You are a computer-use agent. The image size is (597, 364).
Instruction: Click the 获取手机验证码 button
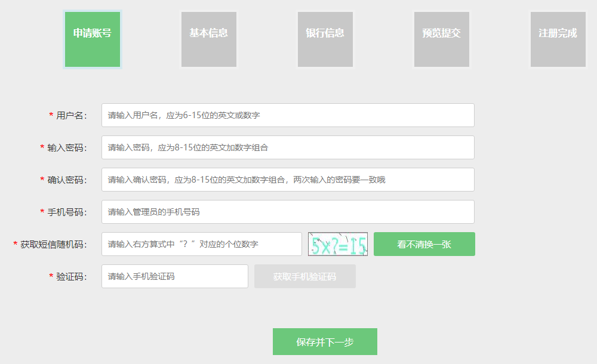(305, 276)
